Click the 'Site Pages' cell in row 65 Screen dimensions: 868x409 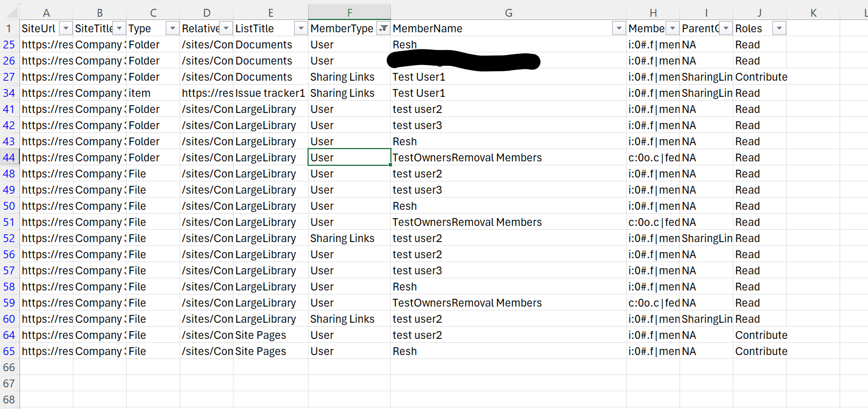click(271, 351)
